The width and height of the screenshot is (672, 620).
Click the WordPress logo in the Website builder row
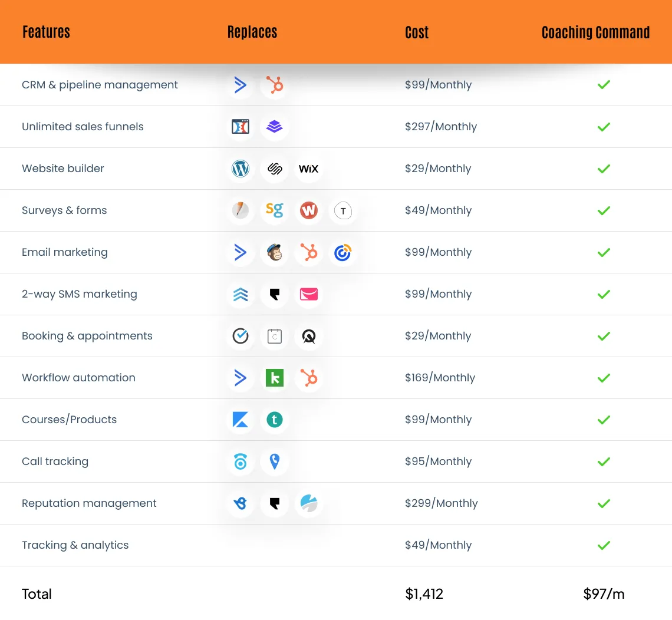point(241,169)
